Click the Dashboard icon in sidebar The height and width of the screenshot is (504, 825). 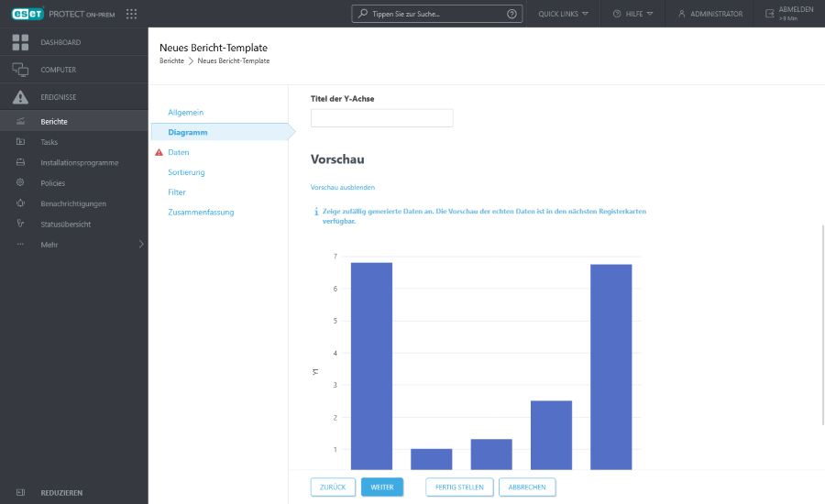pyautogui.click(x=20, y=42)
